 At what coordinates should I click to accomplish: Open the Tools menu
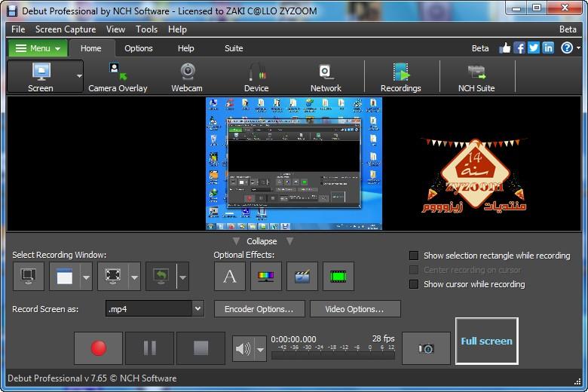[x=146, y=29]
